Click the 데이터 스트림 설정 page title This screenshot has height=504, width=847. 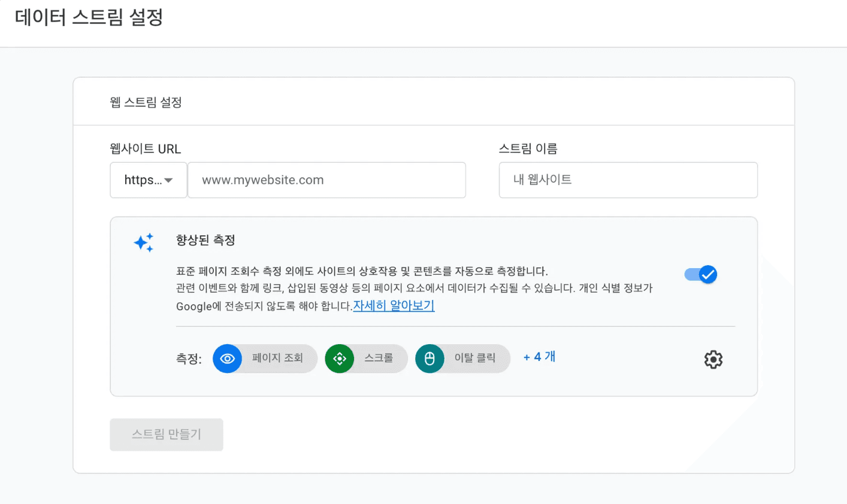[x=89, y=17]
